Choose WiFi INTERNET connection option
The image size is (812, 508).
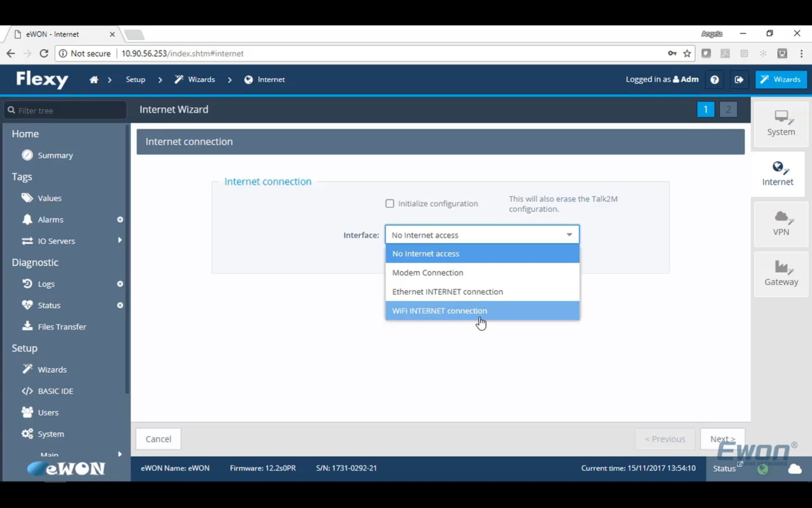pyautogui.click(x=482, y=311)
